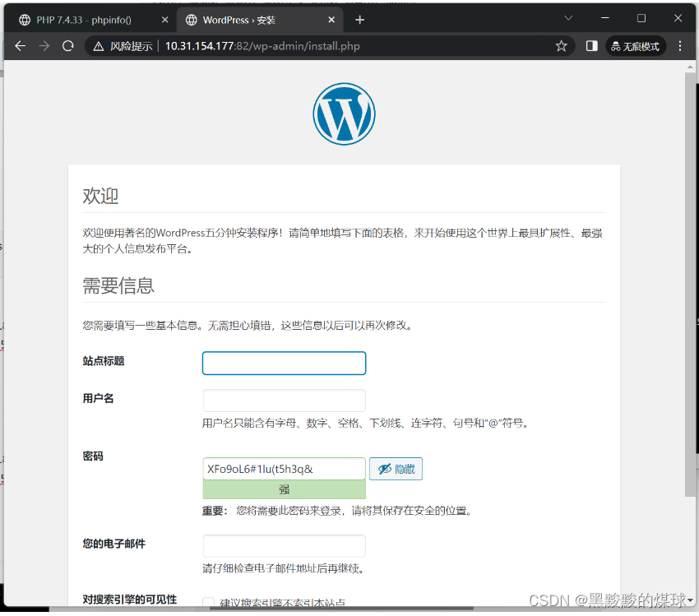Toggle password visibility with 隐藏 button
This screenshot has width=699, height=616.
(x=396, y=469)
